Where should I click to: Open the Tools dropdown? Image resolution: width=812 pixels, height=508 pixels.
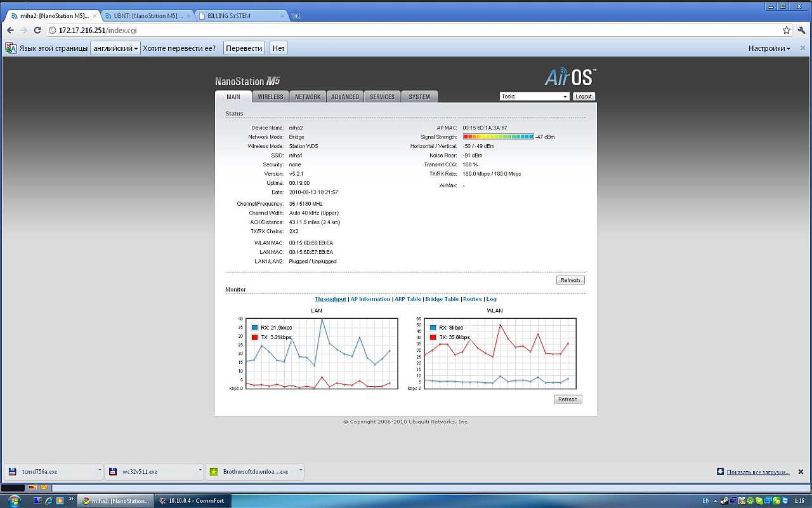(534, 97)
